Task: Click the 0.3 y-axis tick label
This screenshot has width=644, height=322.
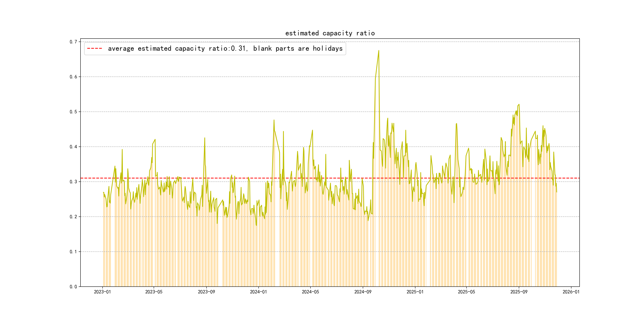Action: (x=73, y=182)
